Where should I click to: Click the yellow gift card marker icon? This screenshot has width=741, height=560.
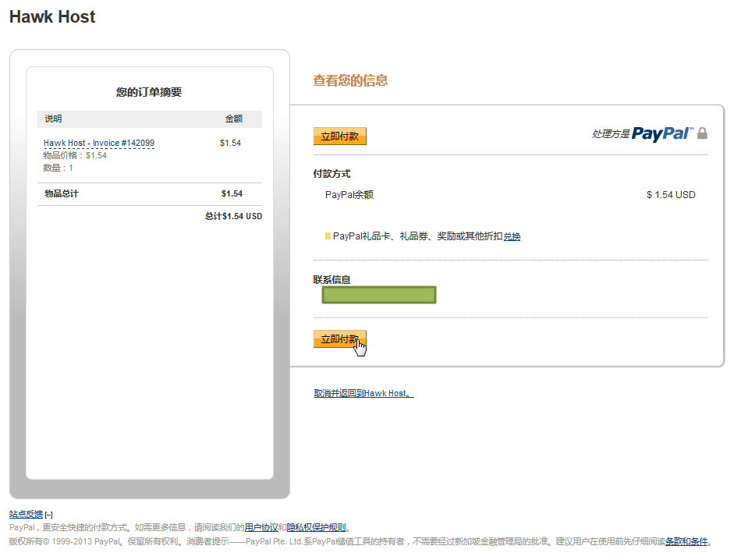(328, 236)
